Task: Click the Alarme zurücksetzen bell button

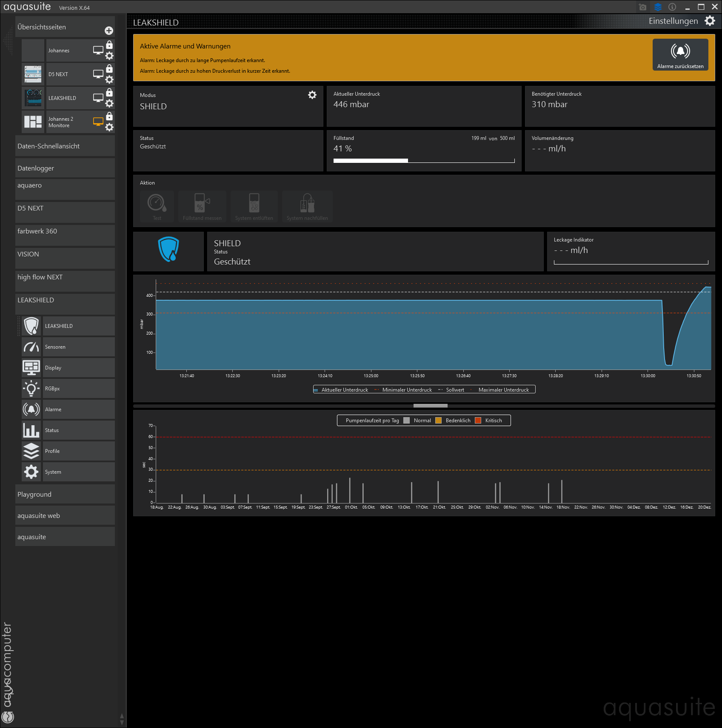Action: tap(680, 54)
